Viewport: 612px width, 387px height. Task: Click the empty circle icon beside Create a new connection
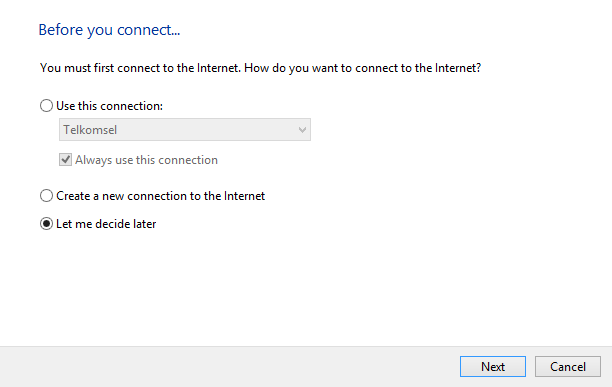coord(46,195)
